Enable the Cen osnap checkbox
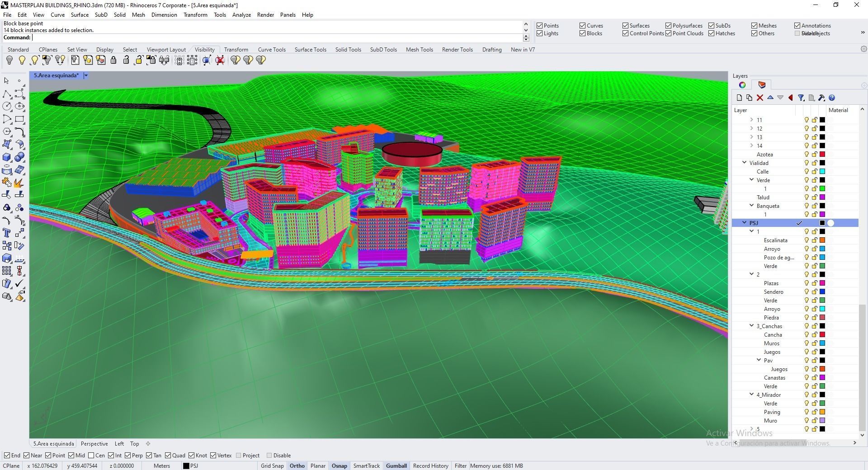The image size is (868, 470). (x=91, y=456)
